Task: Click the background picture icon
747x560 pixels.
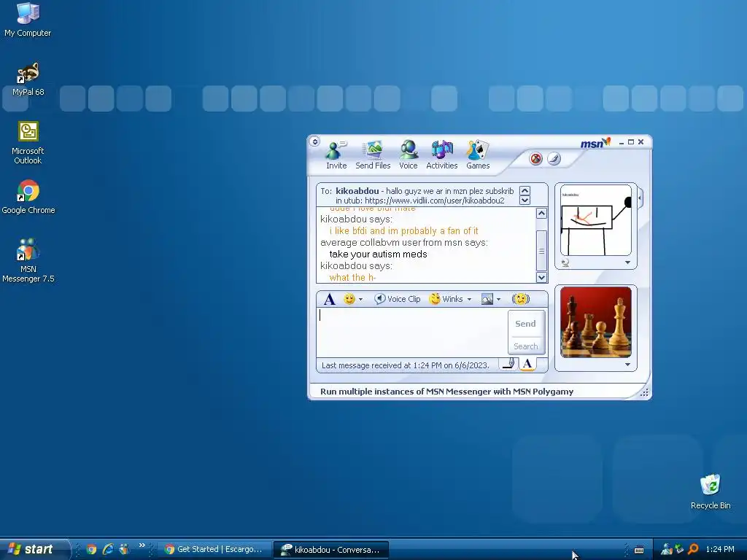Action: (x=487, y=299)
